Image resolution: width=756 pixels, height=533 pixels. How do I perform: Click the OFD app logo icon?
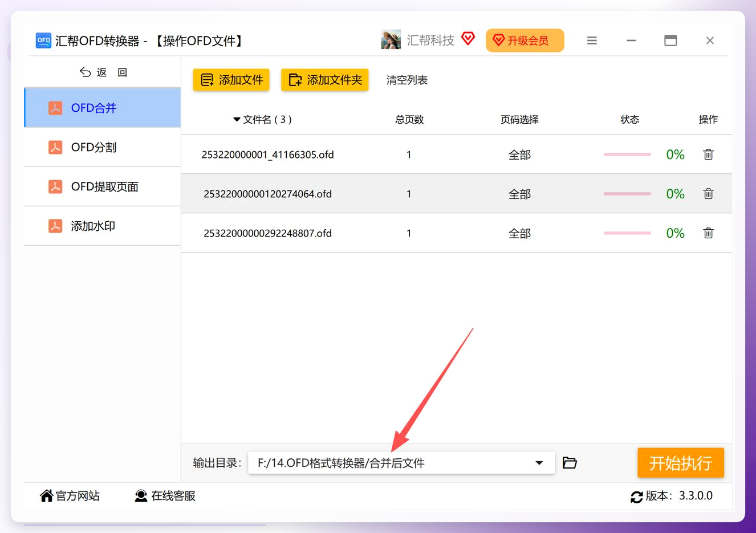coord(43,40)
